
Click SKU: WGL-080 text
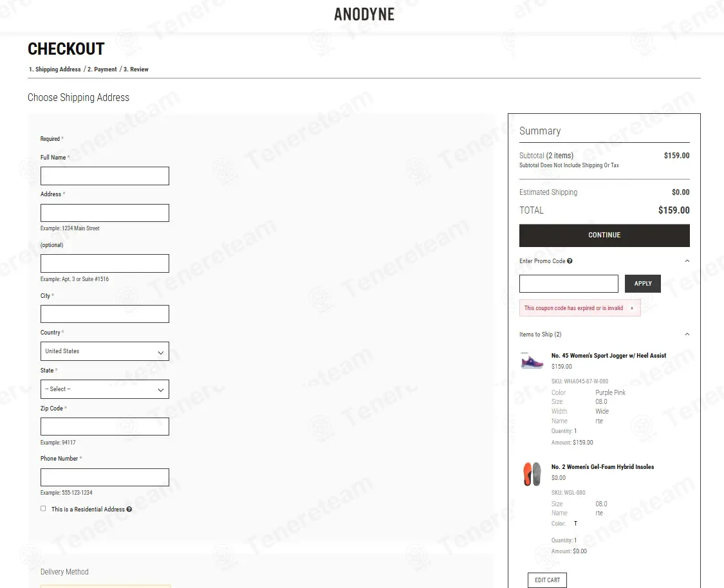tap(568, 492)
